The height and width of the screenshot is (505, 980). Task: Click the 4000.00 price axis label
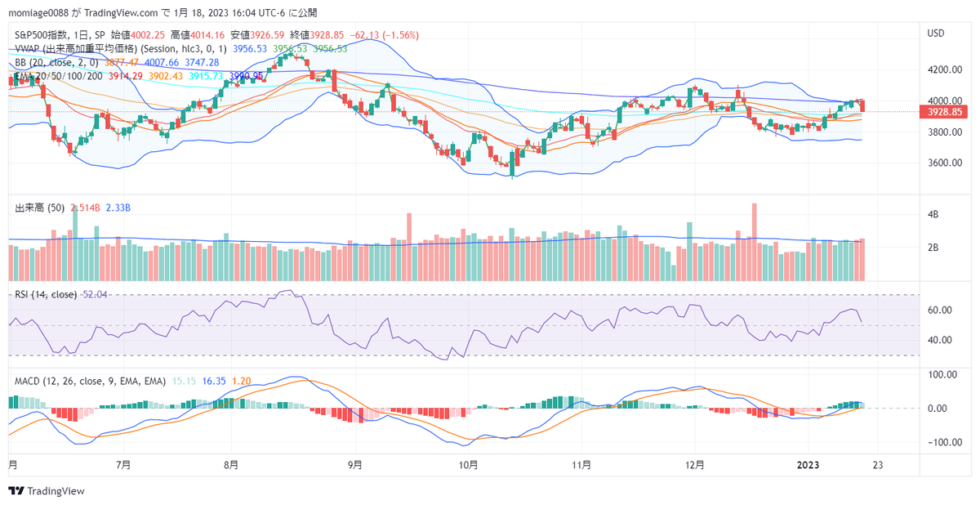click(944, 101)
